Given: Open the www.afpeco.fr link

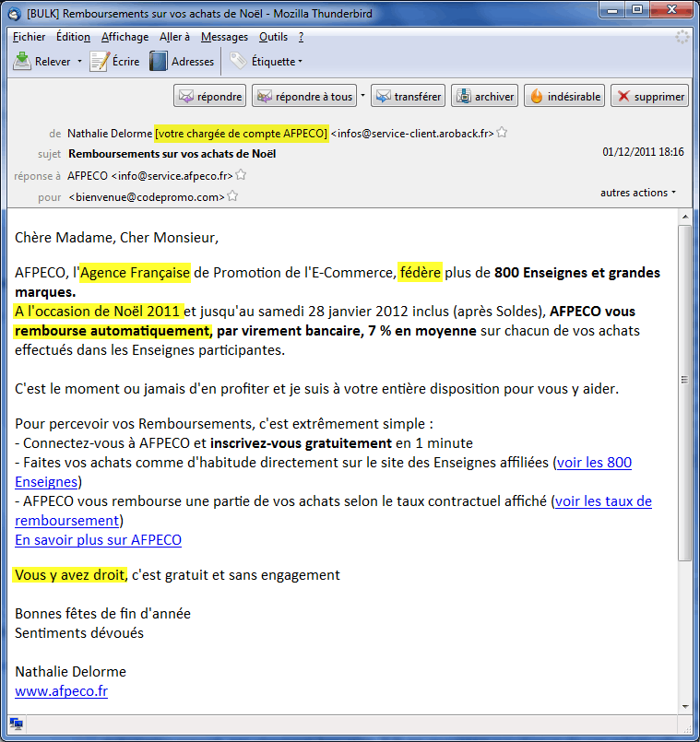Looking at the screenshot, I should [62, 691].
